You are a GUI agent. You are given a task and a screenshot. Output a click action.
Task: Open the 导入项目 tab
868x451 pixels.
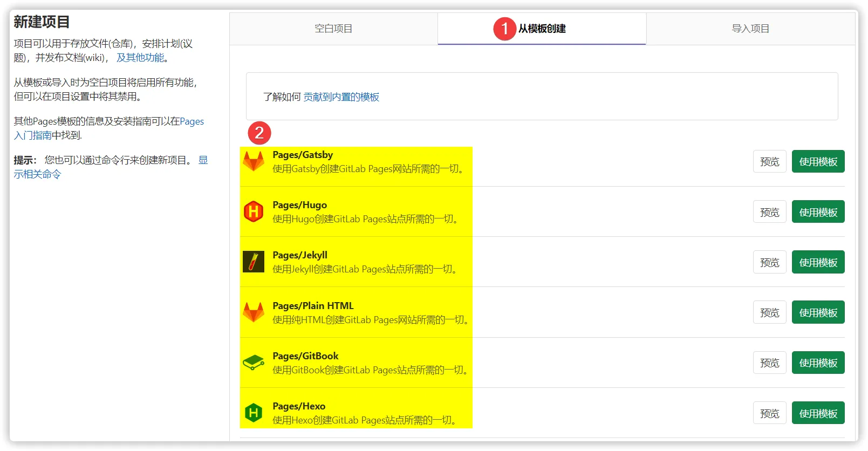click(x=750, y=29)
